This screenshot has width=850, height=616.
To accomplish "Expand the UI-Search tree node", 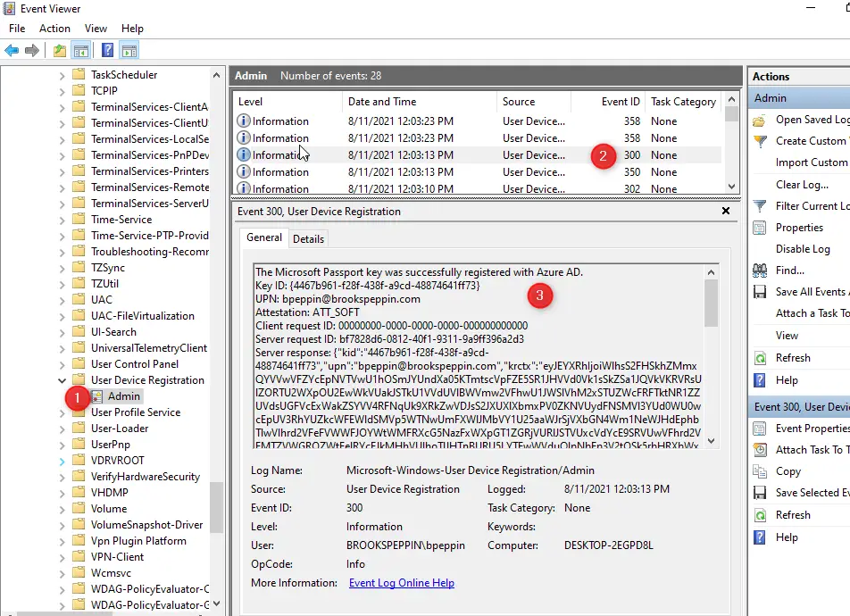I will tap(62, 332).
